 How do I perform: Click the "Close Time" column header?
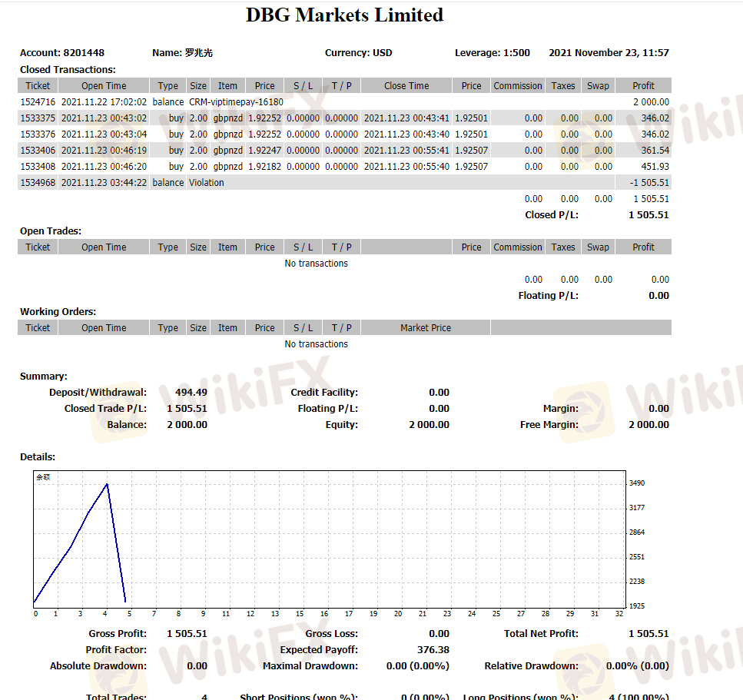(406, 86)
